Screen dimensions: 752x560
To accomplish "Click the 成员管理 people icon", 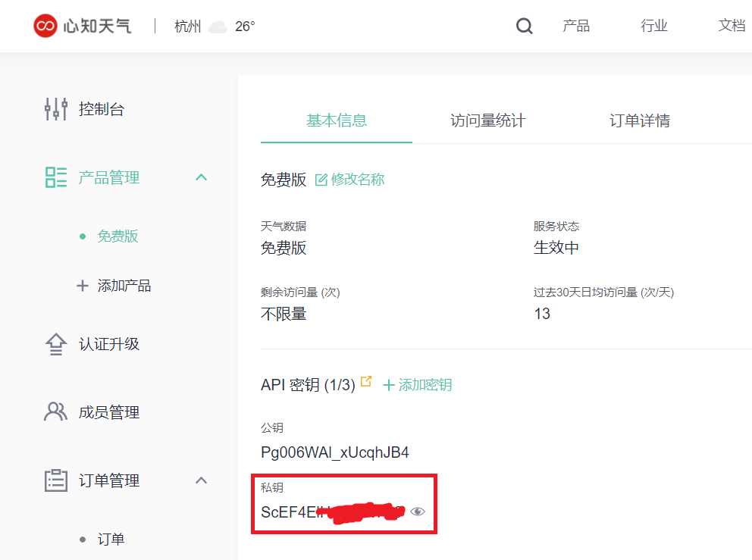I will pos(54,412).
